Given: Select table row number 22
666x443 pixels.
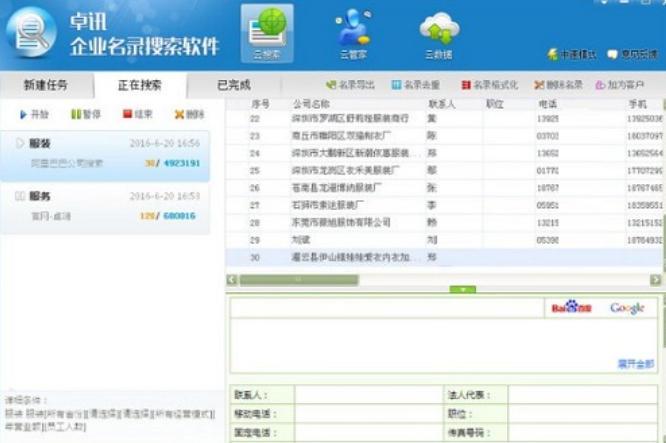Looking at the screenshot, I should [444, 119].
